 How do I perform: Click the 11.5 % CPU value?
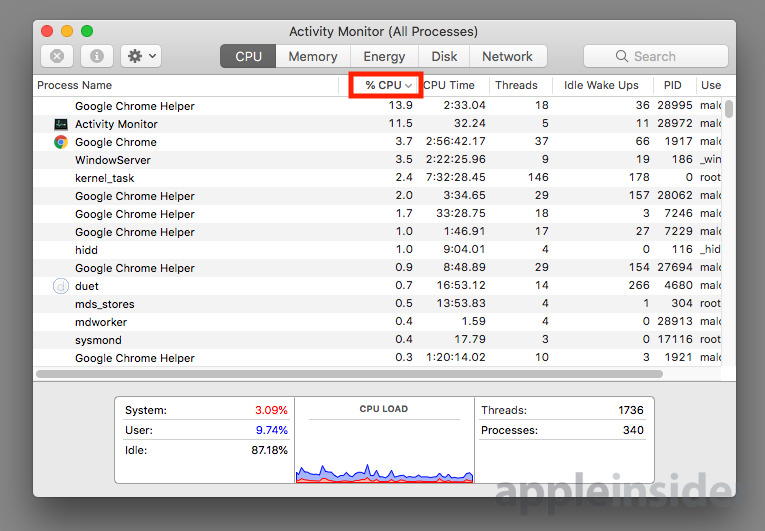pos(401,123)
